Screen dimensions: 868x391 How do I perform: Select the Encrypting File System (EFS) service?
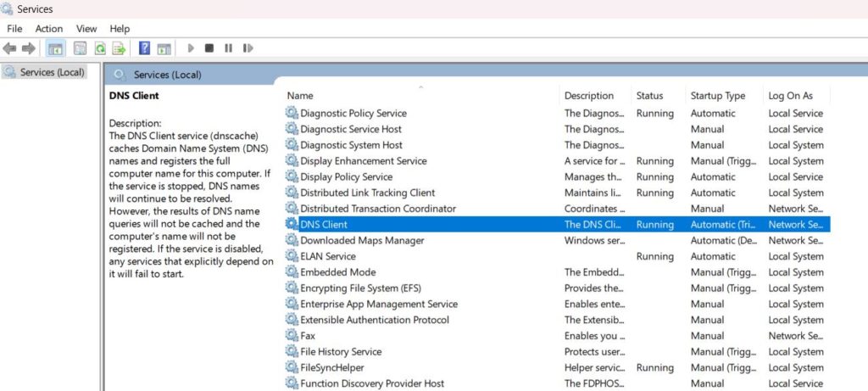360,288
